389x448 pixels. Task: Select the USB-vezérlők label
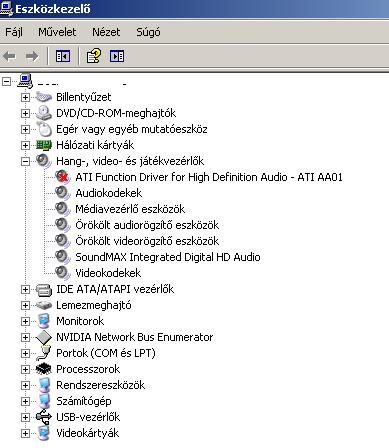coord(88,417)
